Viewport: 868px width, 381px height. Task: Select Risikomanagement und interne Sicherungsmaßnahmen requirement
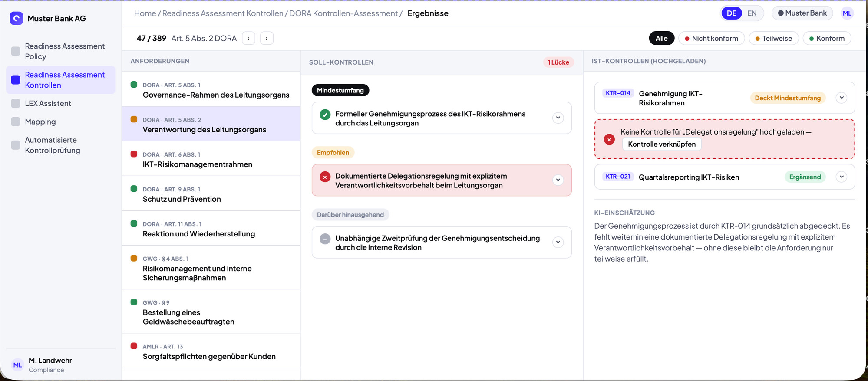211,267
